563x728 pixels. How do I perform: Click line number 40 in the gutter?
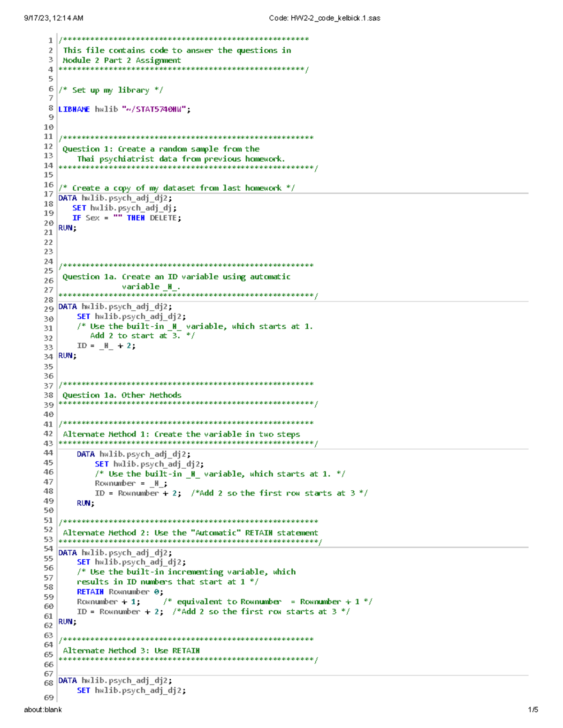[49, 414]
